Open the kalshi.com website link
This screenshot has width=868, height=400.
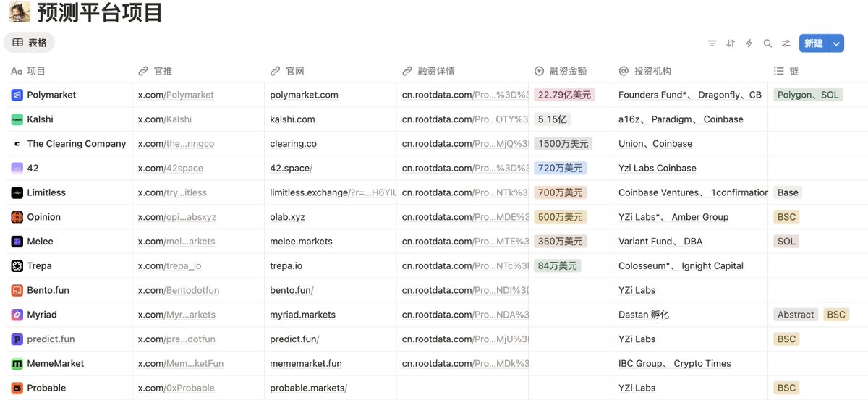[292, 119]
